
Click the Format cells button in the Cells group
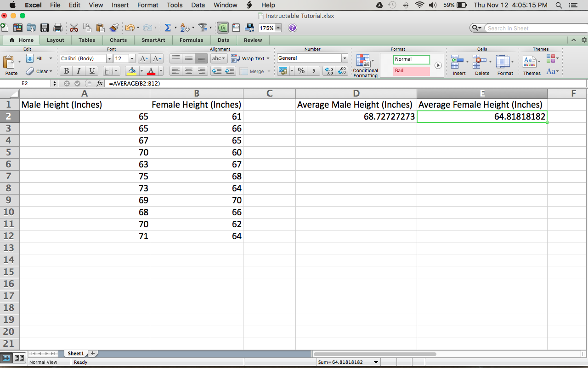[x=505, y=65]
